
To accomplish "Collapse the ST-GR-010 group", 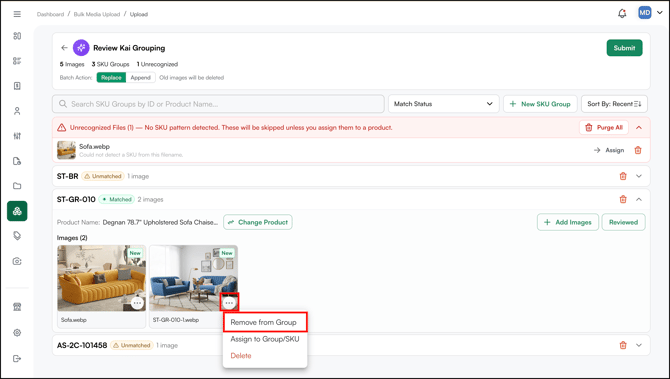I will pos(639,199).
